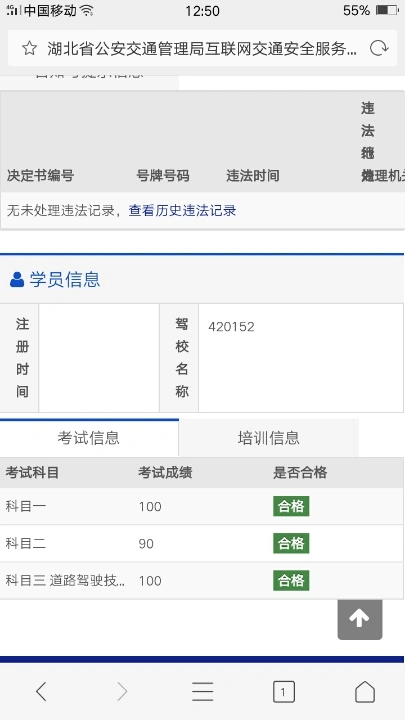Tap the bookmark star icon

(x=29, y=48)
